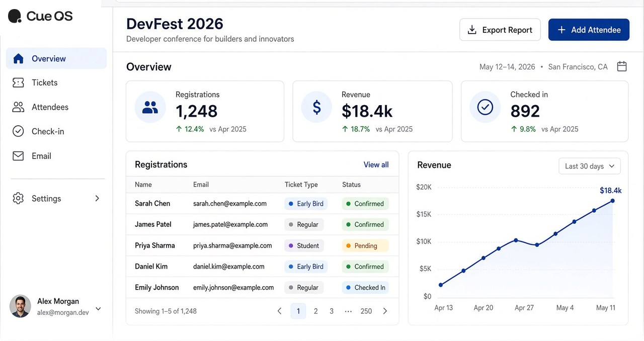The image size is (644, 341).
Task: Select the Emily Johnson name cell
Action: tap(156, 288)
